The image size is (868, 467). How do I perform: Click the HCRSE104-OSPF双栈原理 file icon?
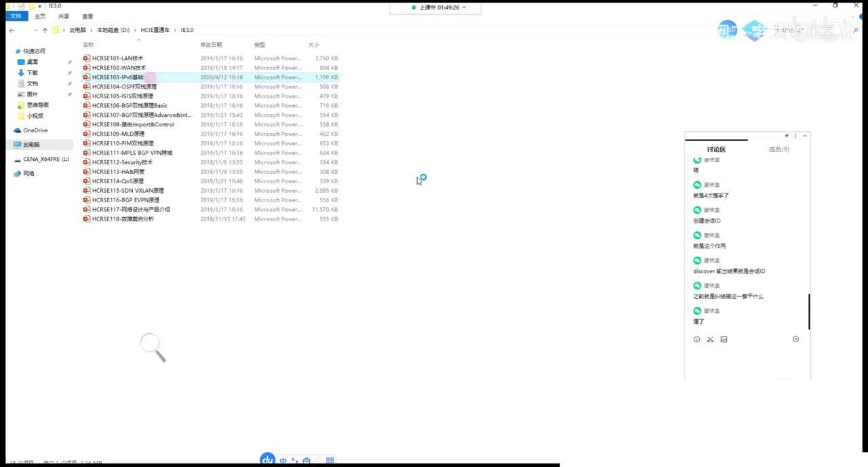[x=86, y=87]
